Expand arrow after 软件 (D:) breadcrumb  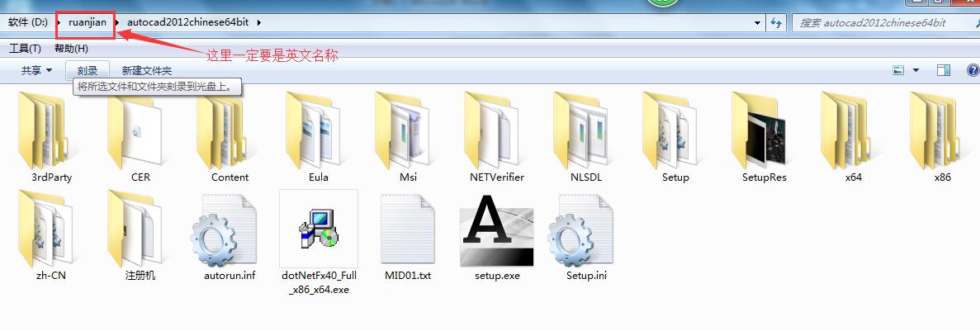pos(59,22)
